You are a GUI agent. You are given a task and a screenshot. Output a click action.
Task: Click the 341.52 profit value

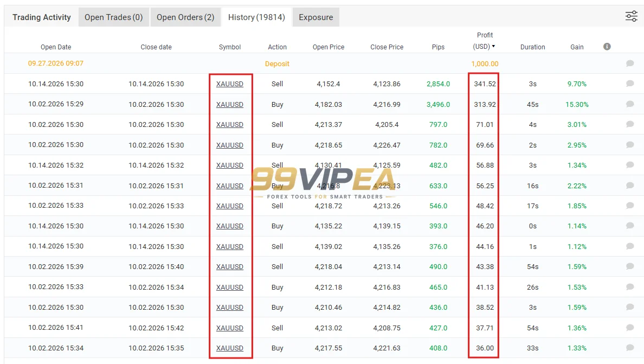click(485, 84)
